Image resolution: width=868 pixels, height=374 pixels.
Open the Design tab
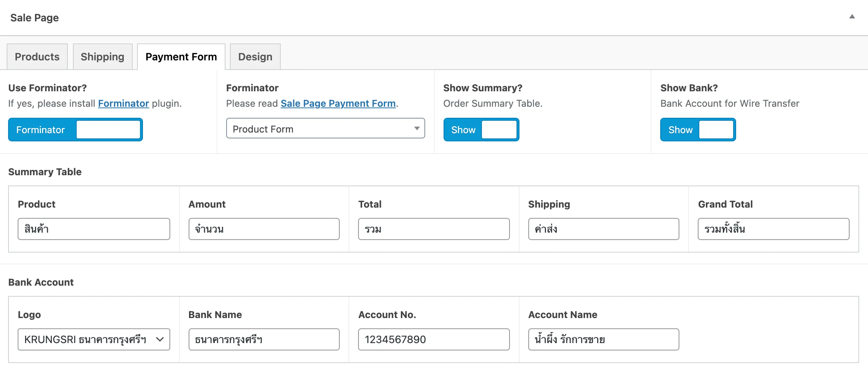click(255, 56)
